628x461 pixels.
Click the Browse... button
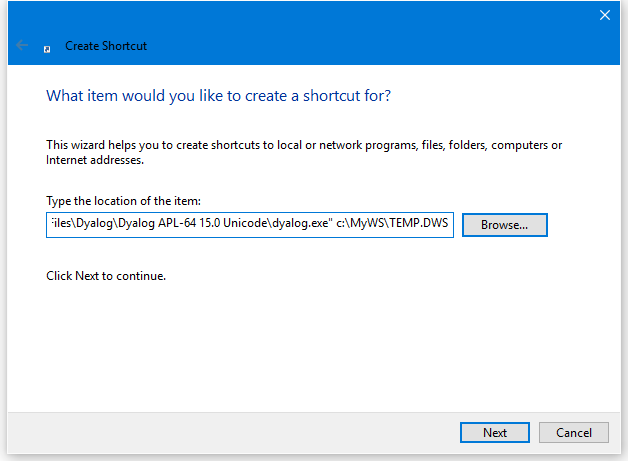[504, 225]
